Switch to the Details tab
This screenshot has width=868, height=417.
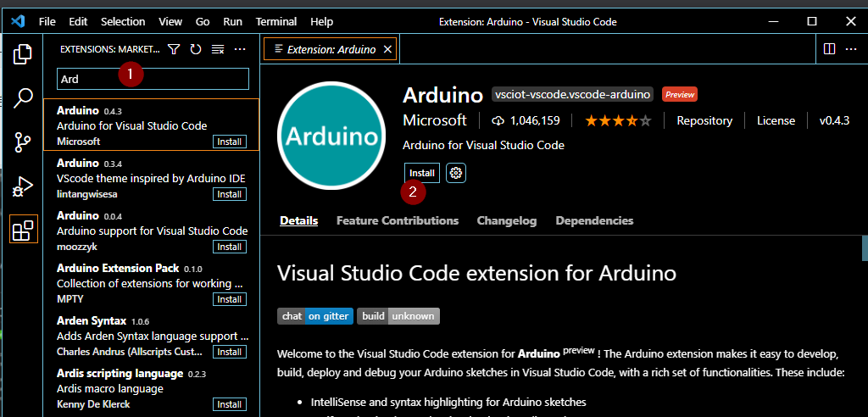(x=299, y=220)
